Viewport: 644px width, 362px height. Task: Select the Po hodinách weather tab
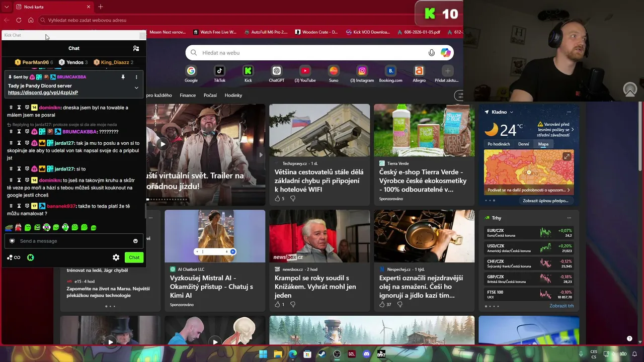(x=499, y=144)
